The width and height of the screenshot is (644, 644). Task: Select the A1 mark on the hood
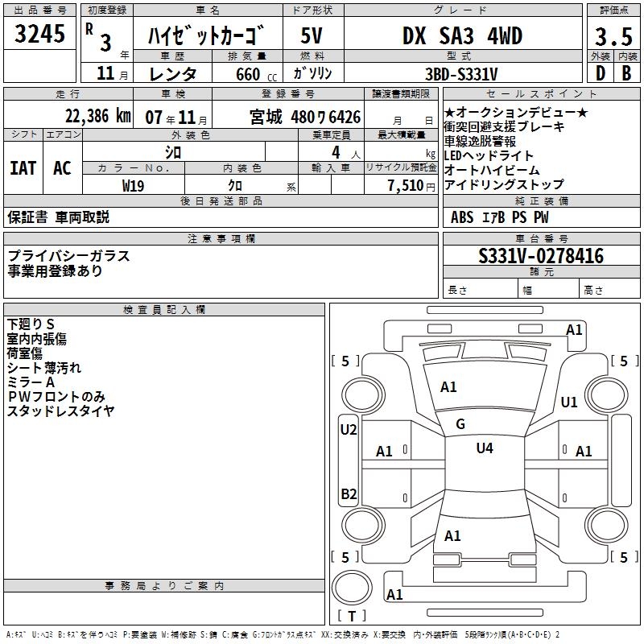pos(448,387)
